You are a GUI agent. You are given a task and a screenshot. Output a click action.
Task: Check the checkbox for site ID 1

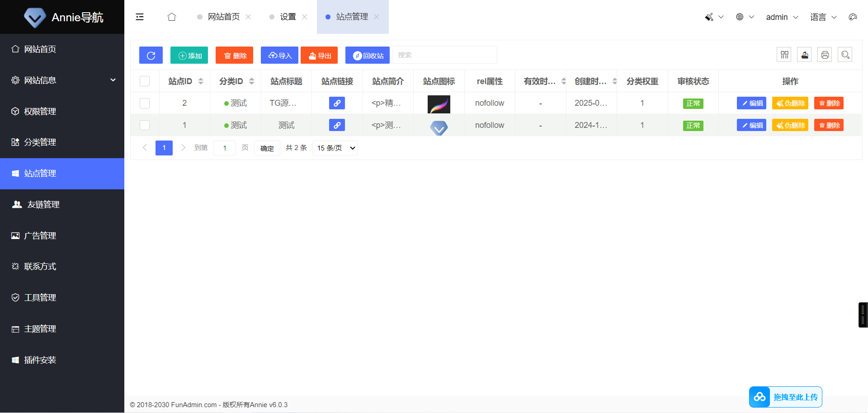(145, 125)
